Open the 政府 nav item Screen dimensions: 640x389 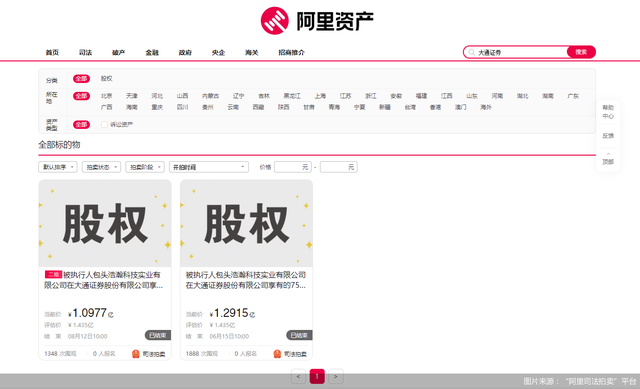[x=185, y=52]
